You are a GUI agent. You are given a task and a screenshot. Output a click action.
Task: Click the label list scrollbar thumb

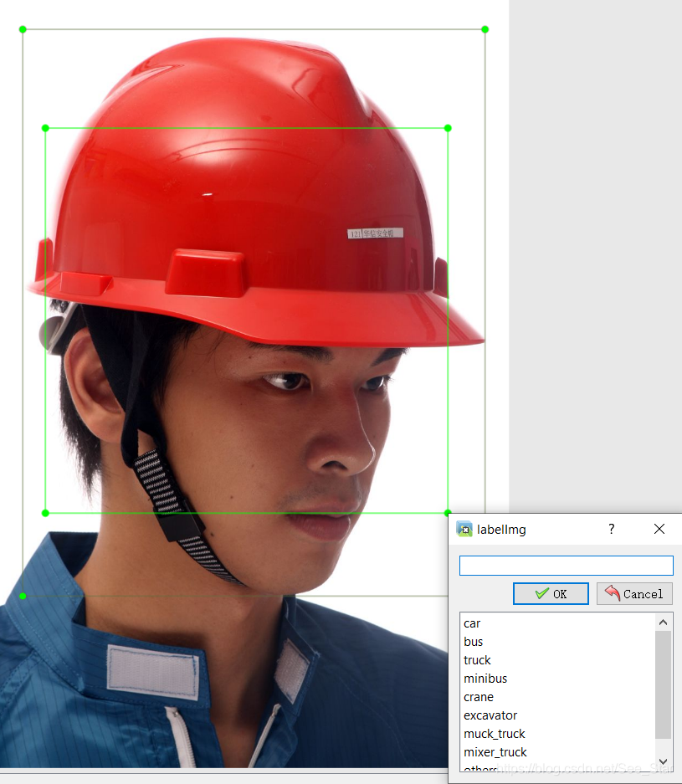point(663,684)
